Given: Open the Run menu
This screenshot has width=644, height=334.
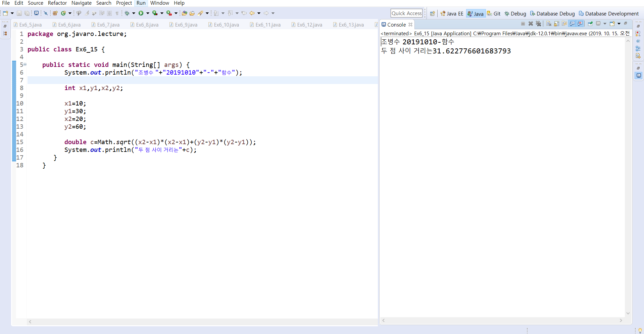Looking at the screenshot, I should click(x=141, y=3).
